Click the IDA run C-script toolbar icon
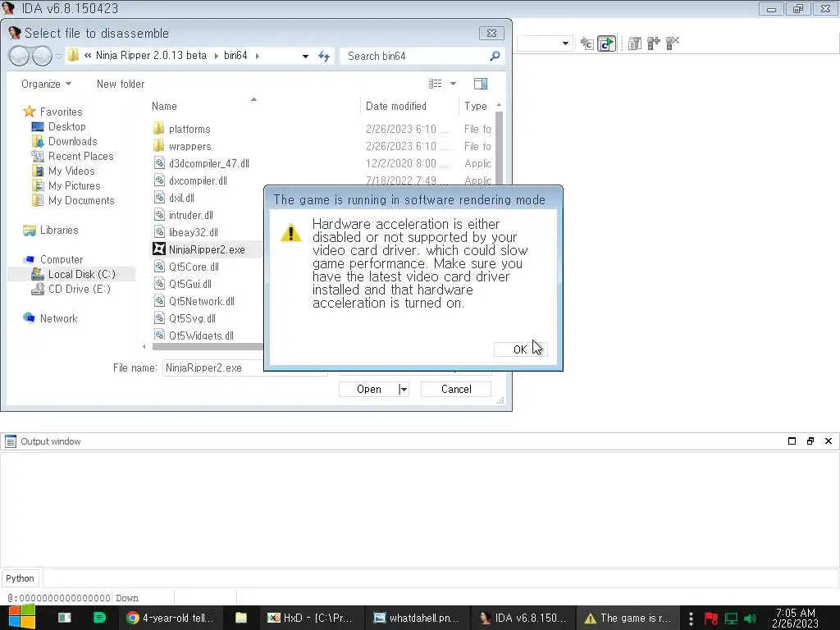Image resolution: width=840 pixels, height=630 pixels. click(606, 43)
